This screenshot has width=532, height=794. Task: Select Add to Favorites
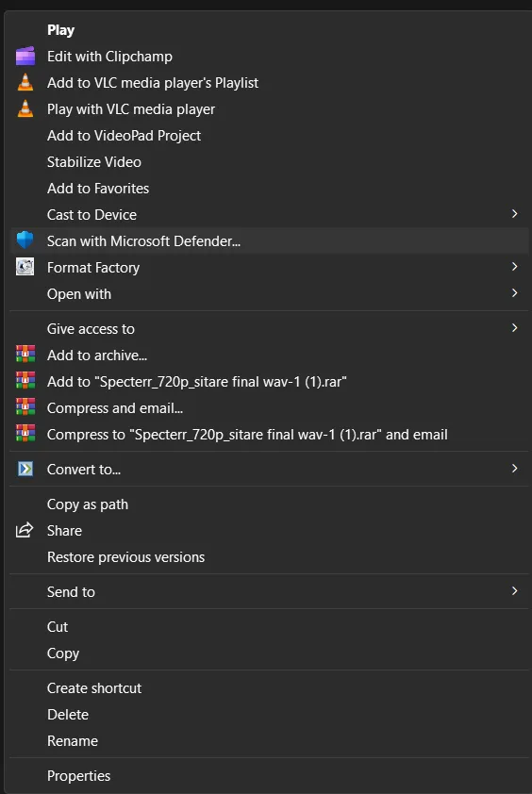pyautogui.click(x=269, y=188)
